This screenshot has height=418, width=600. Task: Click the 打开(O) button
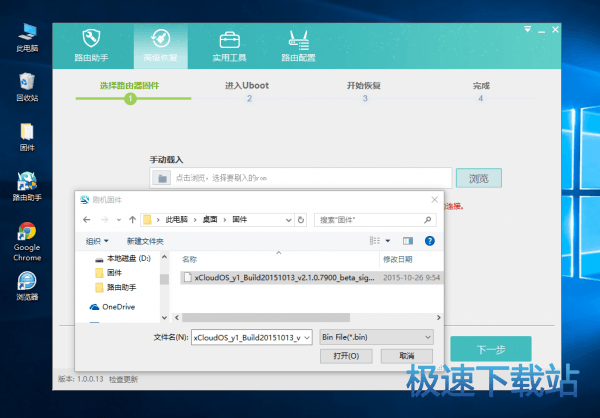pos(346,355)
